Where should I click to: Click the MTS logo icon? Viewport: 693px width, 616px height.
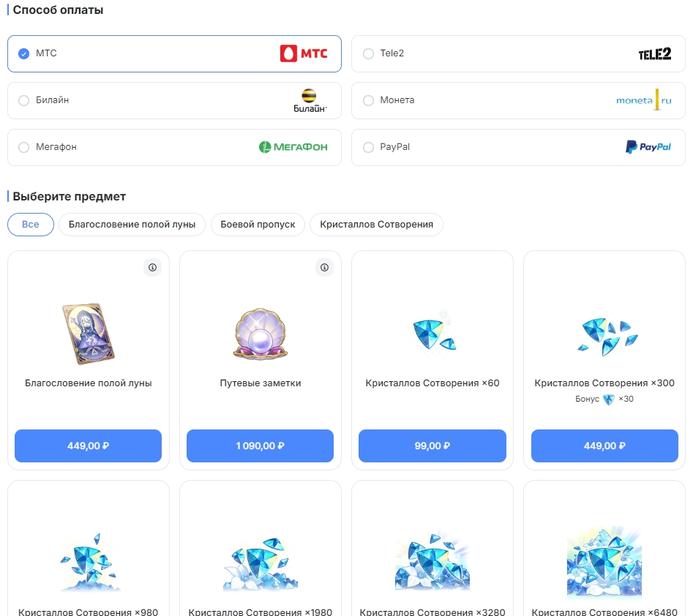point(304,53)
